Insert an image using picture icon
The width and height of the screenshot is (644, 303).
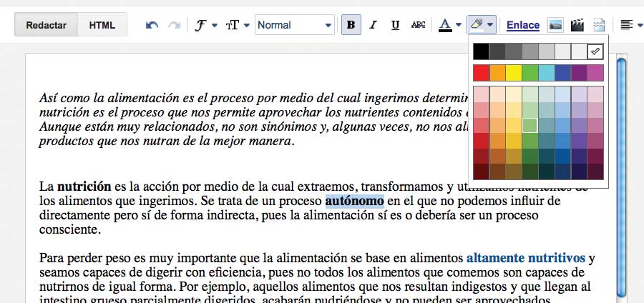[x=555, y=25]
